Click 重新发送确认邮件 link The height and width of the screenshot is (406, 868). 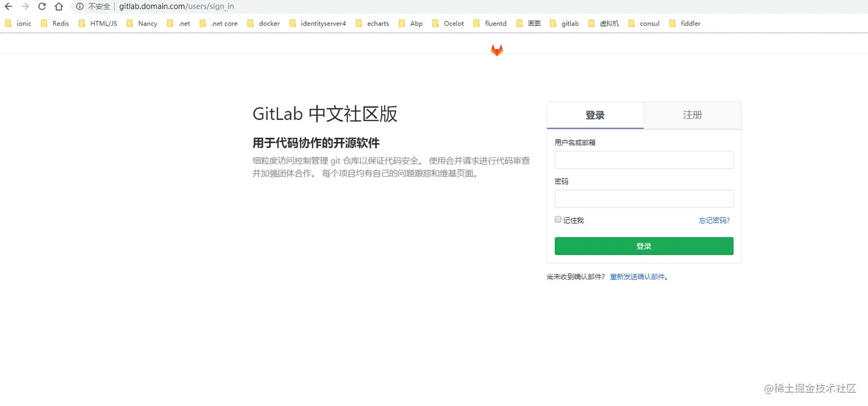click(638, 276)
